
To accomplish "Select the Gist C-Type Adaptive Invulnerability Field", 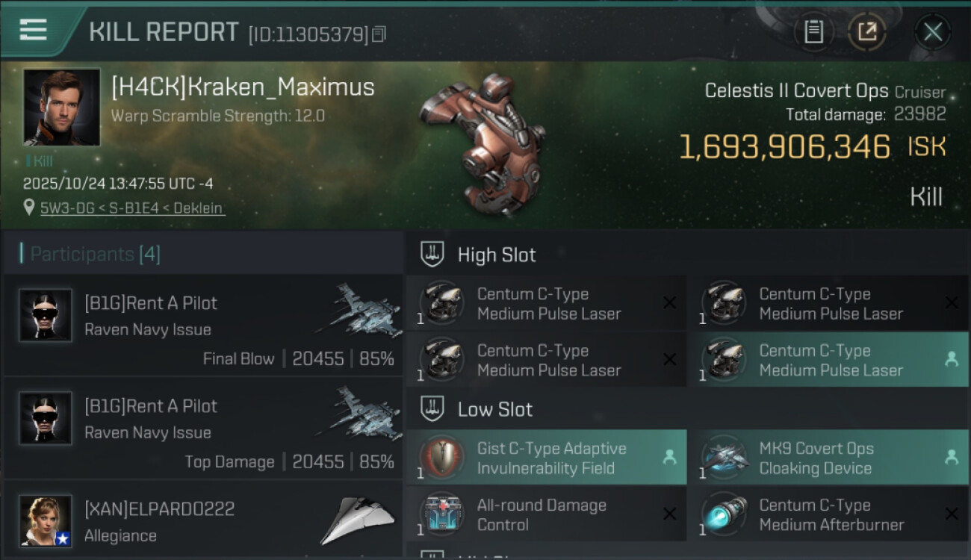I will click(x=547, y=458).
